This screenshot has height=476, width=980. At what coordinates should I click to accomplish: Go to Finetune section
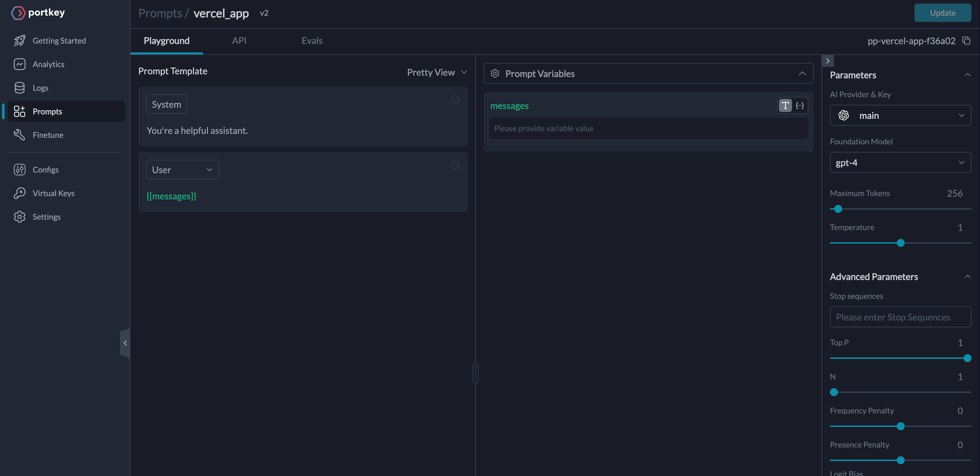(x=48, y=135)
